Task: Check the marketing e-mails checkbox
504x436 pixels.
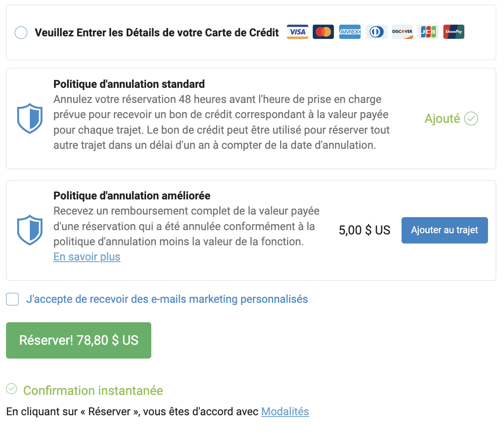Action: [12, 299]
